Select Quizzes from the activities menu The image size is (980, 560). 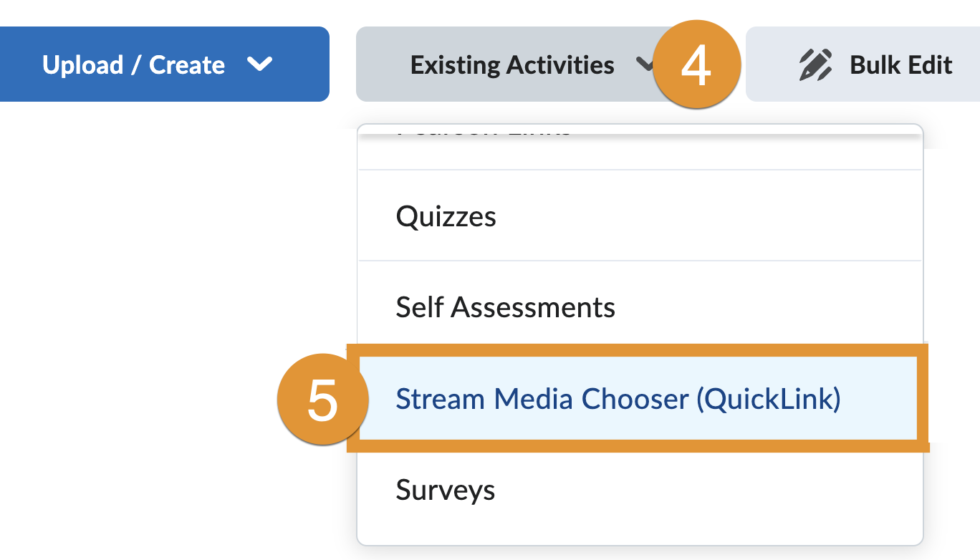click(x=446, y=216)
